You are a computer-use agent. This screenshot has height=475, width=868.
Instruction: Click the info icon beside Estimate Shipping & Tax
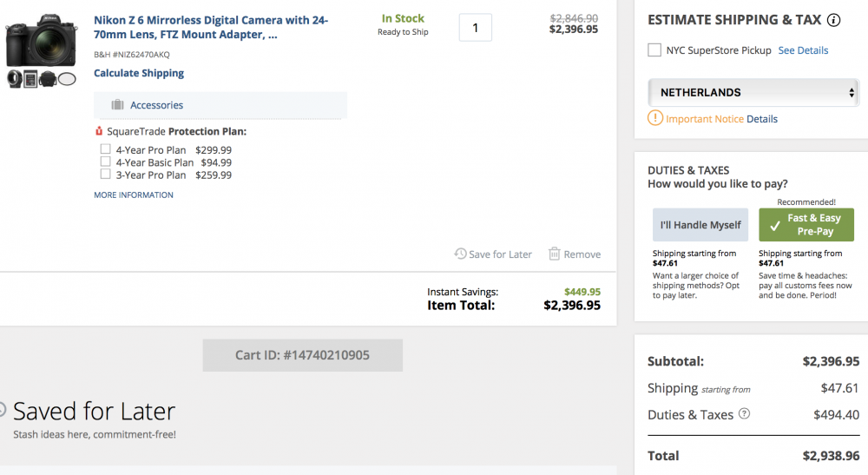pos(833,21)
